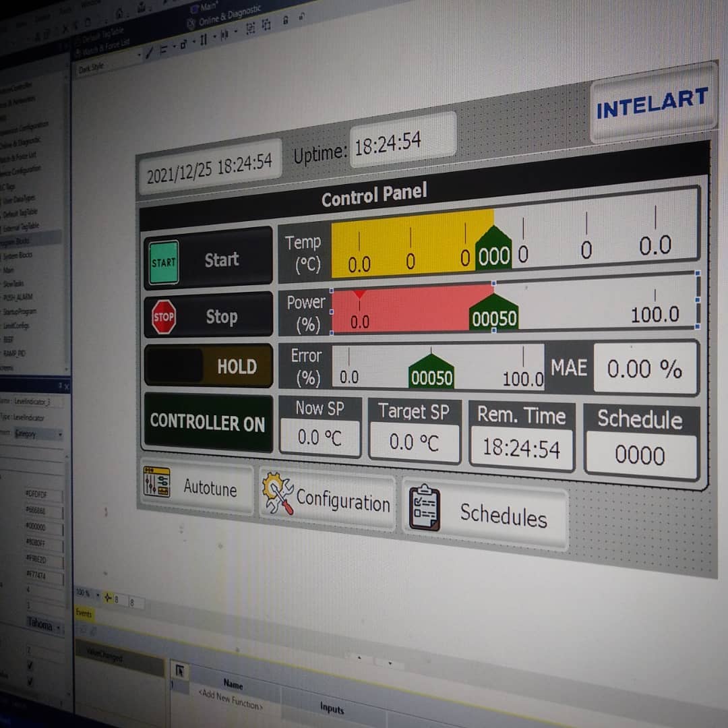The width and height of the screenshot is (728, 728).
Task: Click the green START icon
Action: click(163, 263)
